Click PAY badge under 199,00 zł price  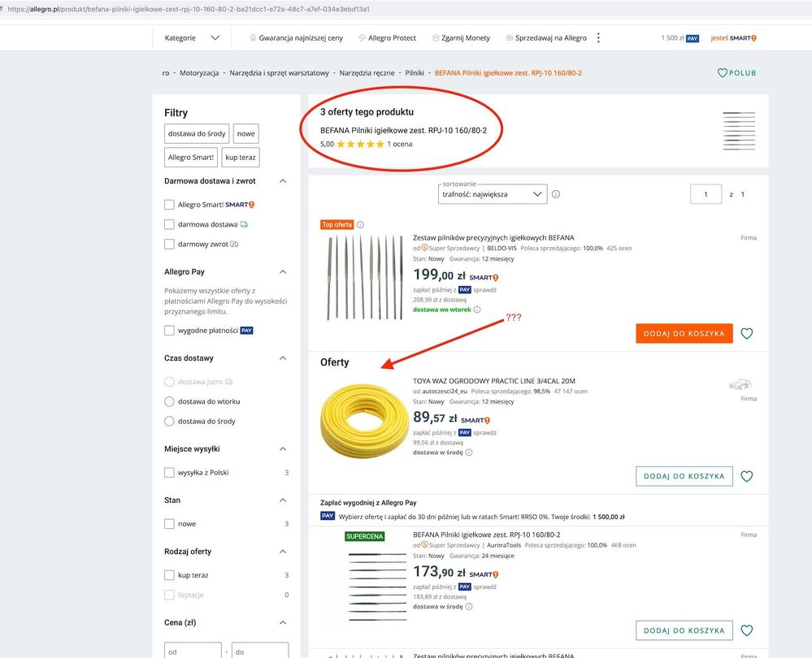[464, 290]
